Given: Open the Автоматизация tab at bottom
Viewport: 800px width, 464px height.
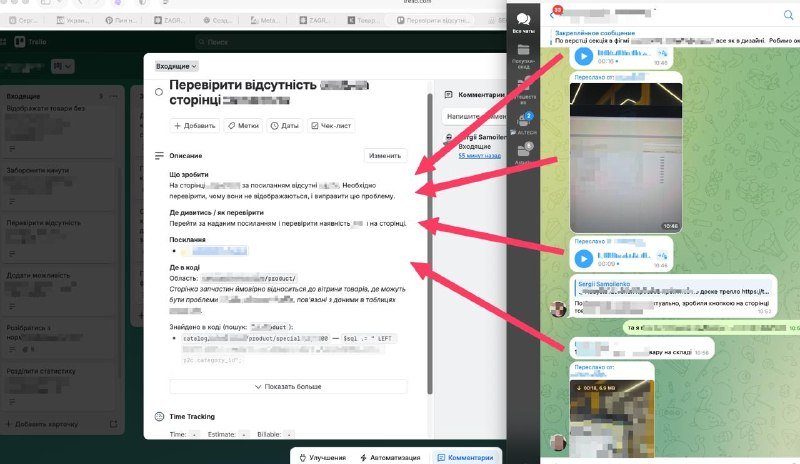Looking at the screenshot, I should click(x=390, y=457).
